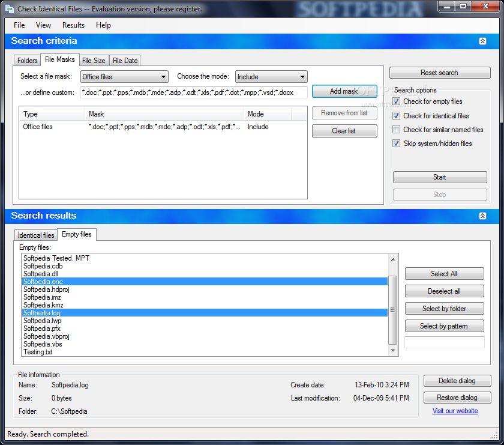The height and width of the screenshot is (445, 504).
Task: Click the custom mask definition field
Action: click(x=194, y=92)
